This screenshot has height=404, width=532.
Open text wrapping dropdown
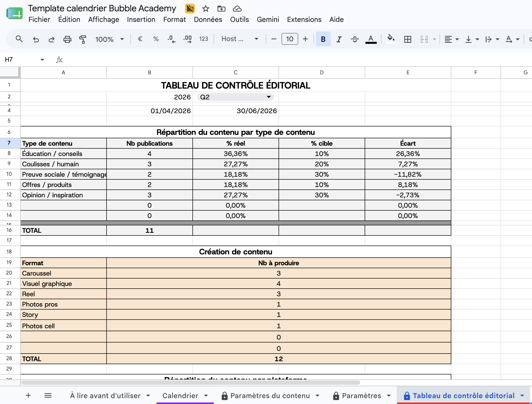[x=492, y=39]
